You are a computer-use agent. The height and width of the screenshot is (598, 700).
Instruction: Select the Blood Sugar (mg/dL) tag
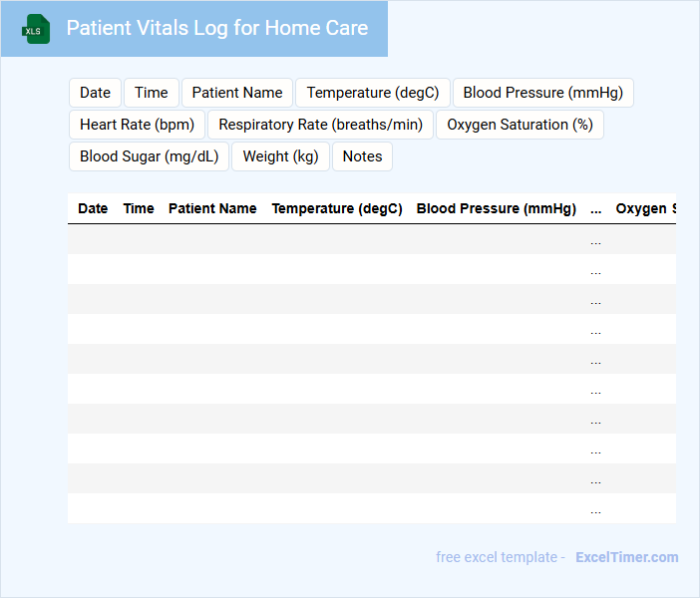(x=150, y=156)
